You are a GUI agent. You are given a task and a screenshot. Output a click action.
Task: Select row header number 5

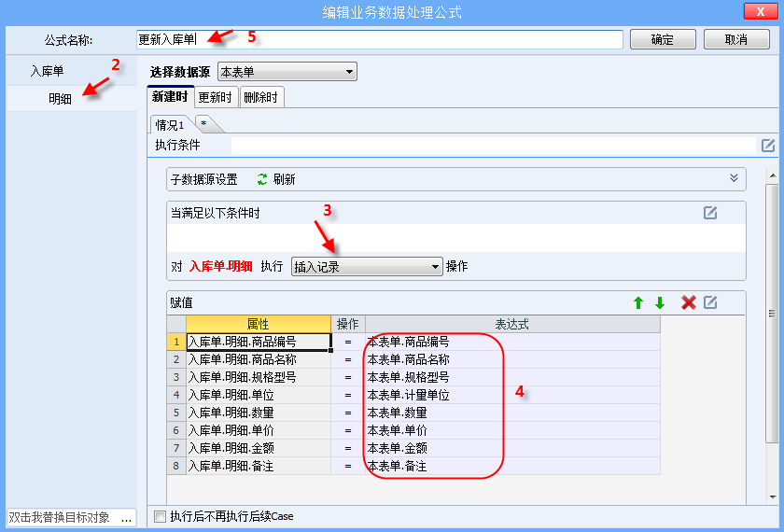176,413
